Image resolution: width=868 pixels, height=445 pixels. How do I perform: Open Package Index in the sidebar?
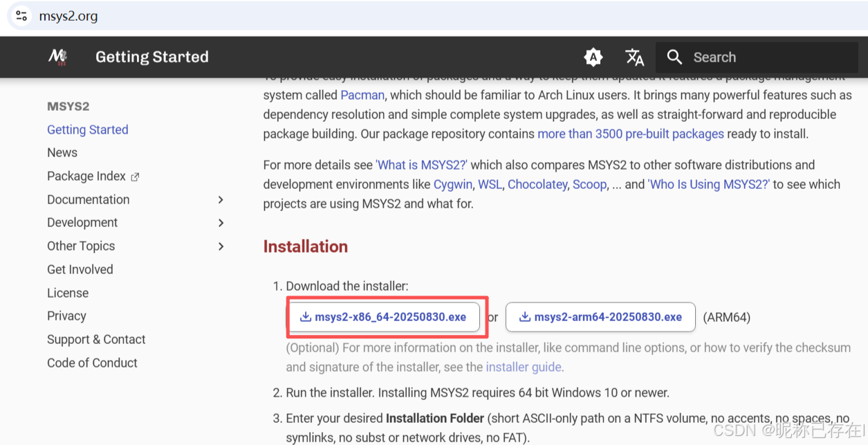(x=86, y=176)
